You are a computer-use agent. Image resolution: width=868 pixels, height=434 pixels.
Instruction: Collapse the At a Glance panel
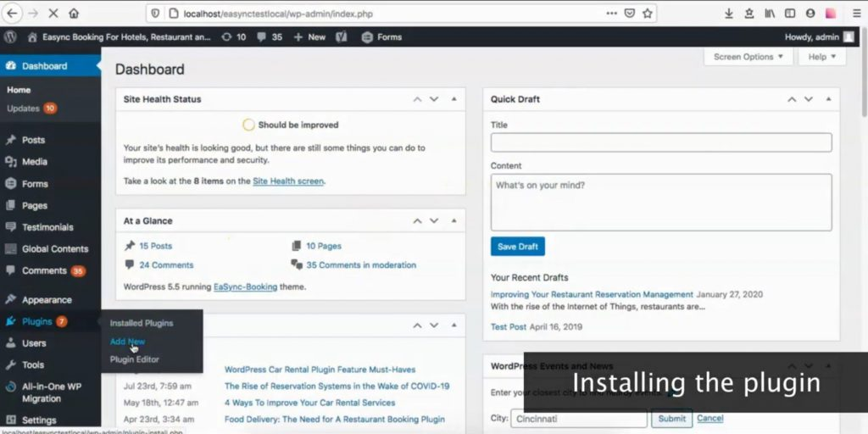click(454, 220)
